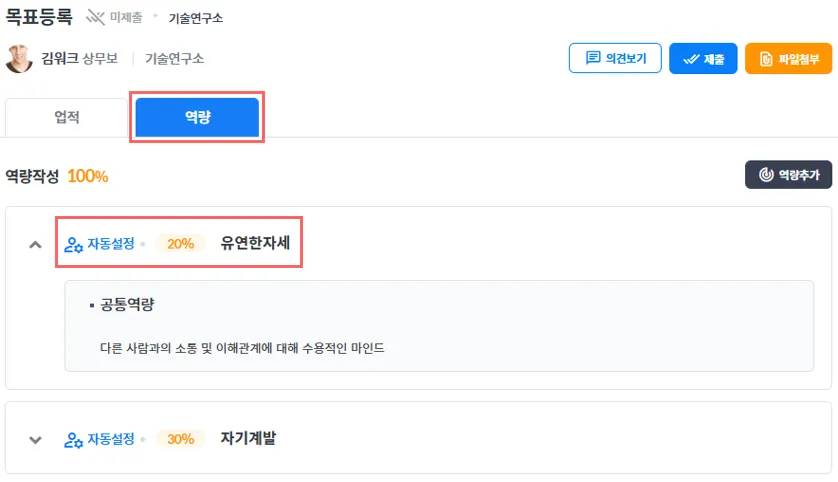The height and width of the screenshot is (482, 838).
Task: Click the file icon on 파일첨부
Action: click(766, 59)
